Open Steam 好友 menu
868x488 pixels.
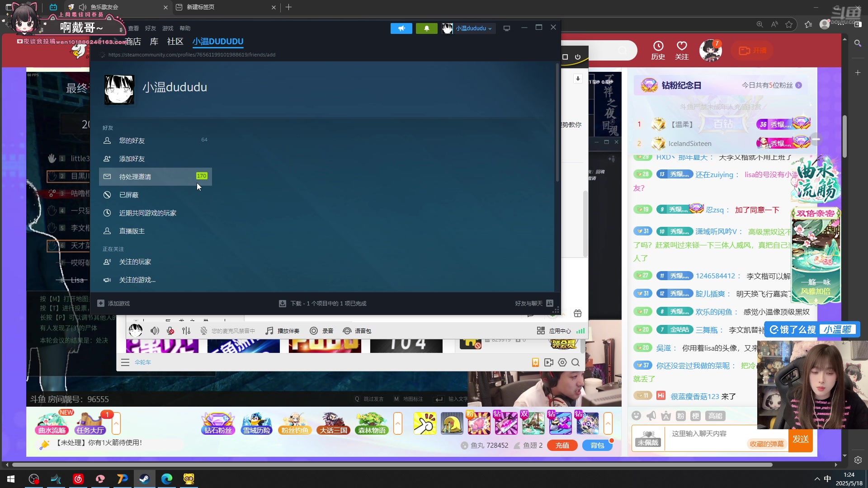point(151,28)
